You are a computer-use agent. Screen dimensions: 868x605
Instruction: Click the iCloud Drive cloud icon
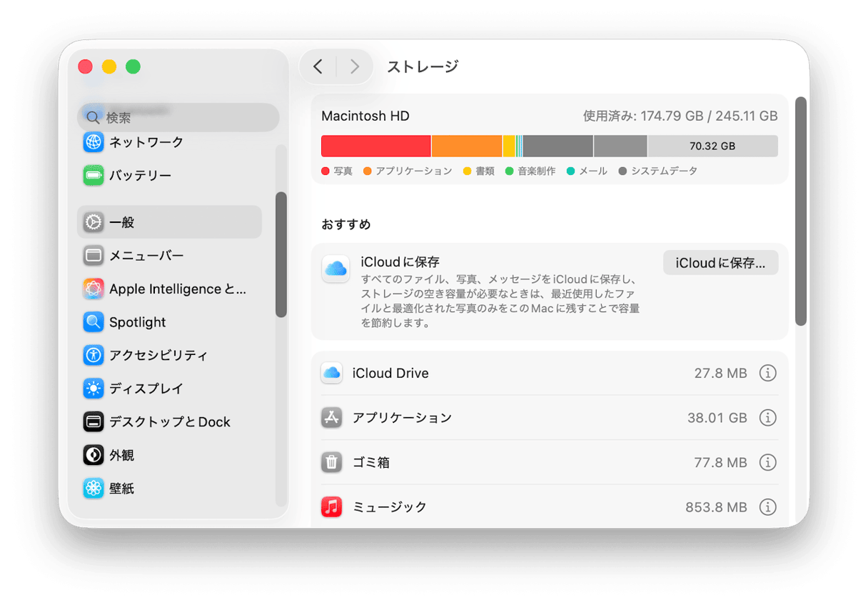click(331, 373)
